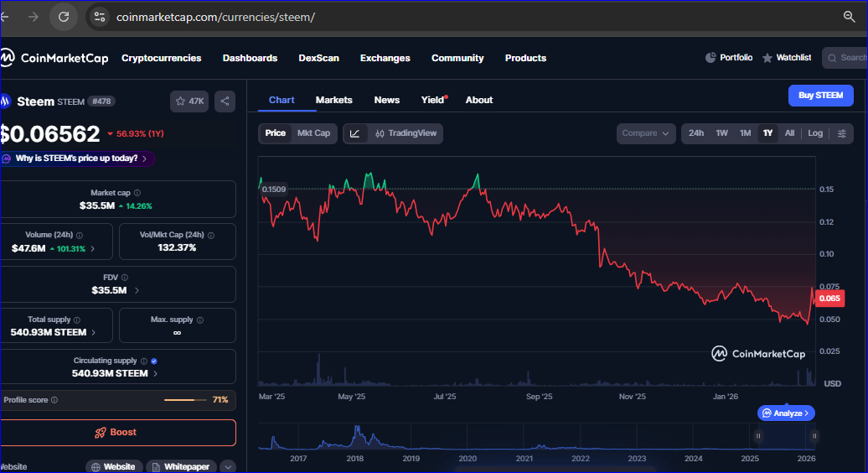Select the Mkt Cap toggle
The height and width of the screenshot is (473, 868).
[x=313, y=133]
